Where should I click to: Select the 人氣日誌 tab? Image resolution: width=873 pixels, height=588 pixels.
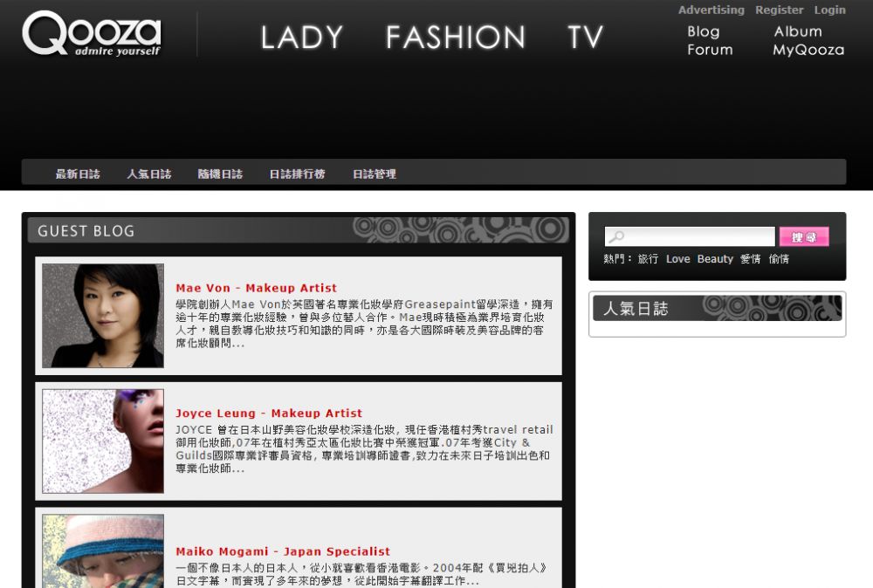148,174
